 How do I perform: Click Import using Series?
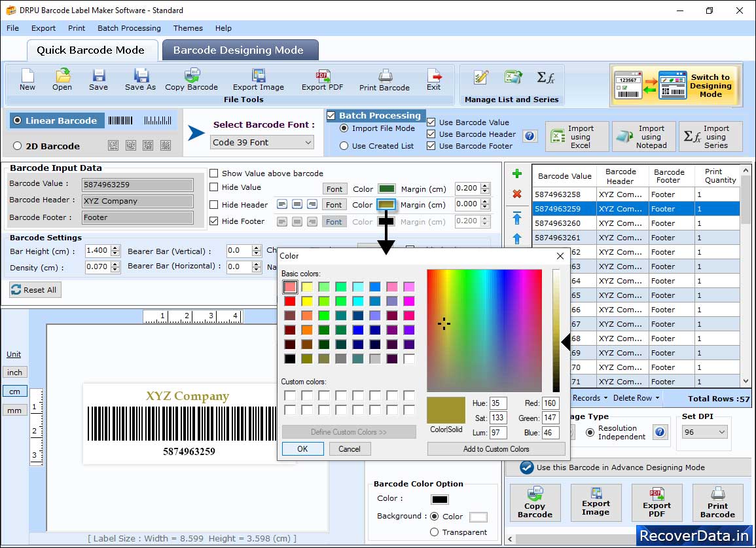(x=711, y=137)
